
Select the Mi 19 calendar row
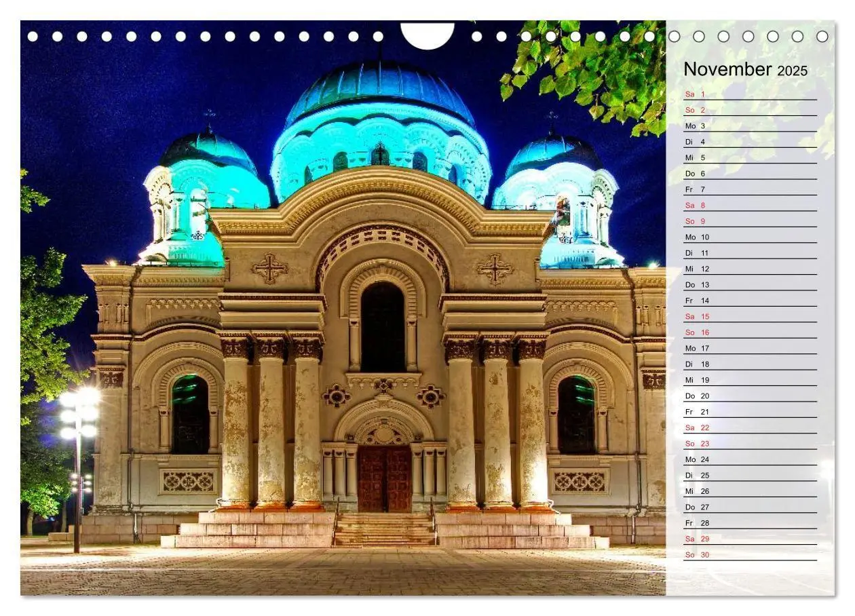coord(750,380)
